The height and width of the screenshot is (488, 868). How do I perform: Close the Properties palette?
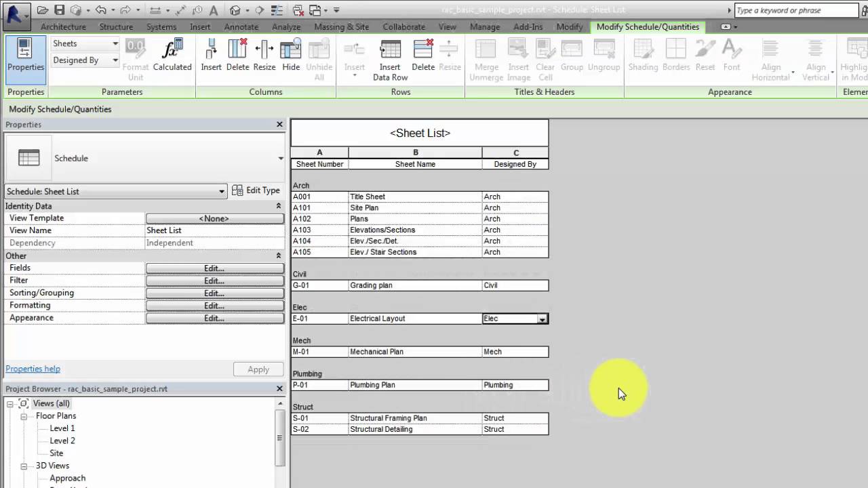(279, 124)
